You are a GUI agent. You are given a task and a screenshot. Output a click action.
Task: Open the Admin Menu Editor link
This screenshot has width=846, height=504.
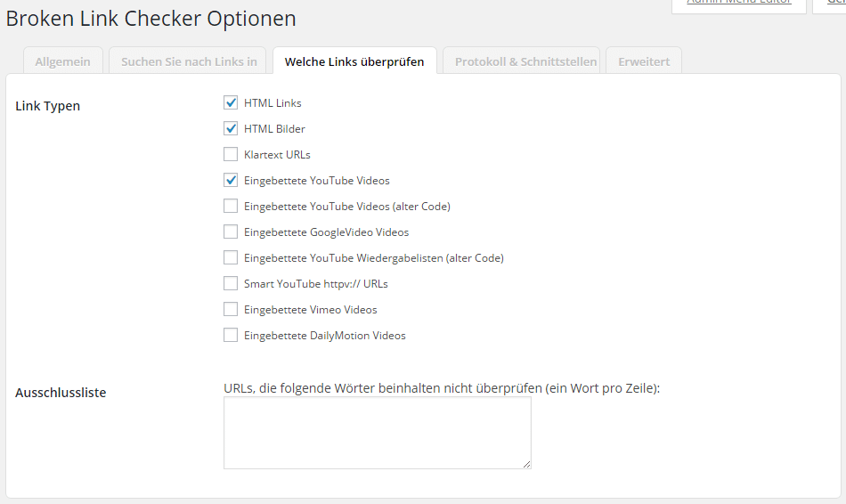tap(738, 2)
